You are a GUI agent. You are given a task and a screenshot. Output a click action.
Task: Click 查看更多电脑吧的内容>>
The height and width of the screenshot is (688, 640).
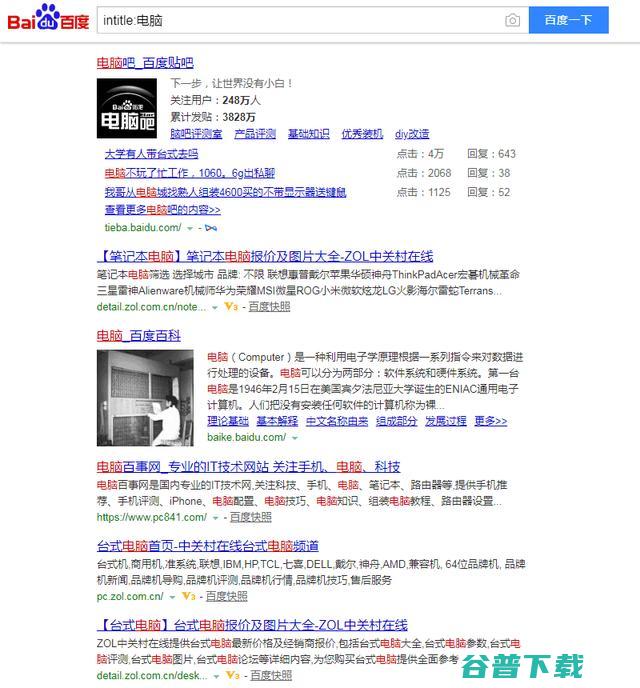coord(163,210)
